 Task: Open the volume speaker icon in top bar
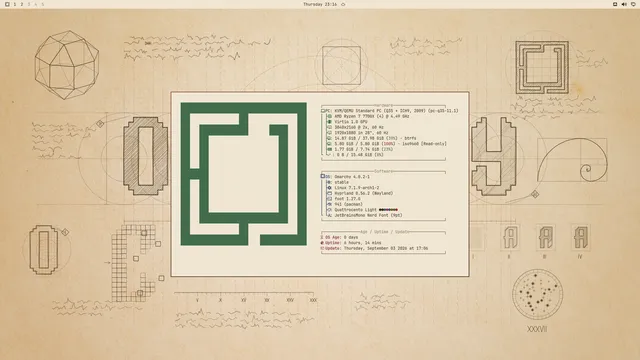[x=624, y=4]
